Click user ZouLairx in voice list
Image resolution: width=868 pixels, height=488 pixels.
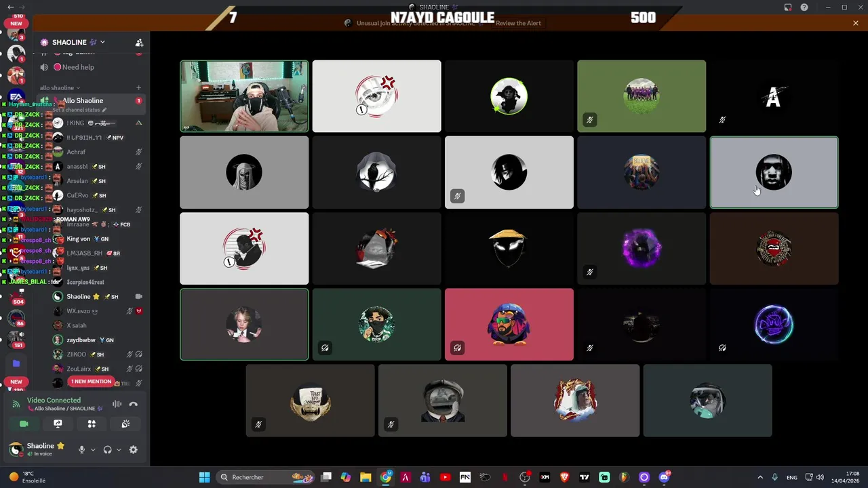coord(97,369)
